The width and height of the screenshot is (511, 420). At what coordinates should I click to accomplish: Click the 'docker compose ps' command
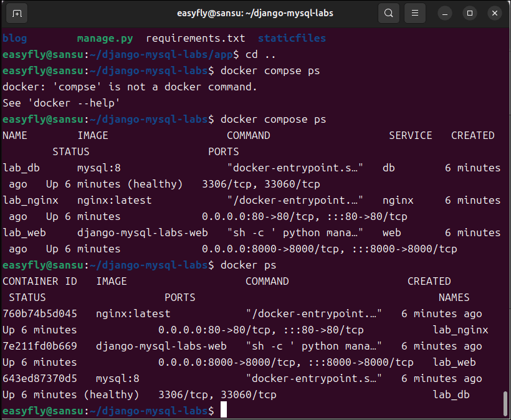(273, 120)
